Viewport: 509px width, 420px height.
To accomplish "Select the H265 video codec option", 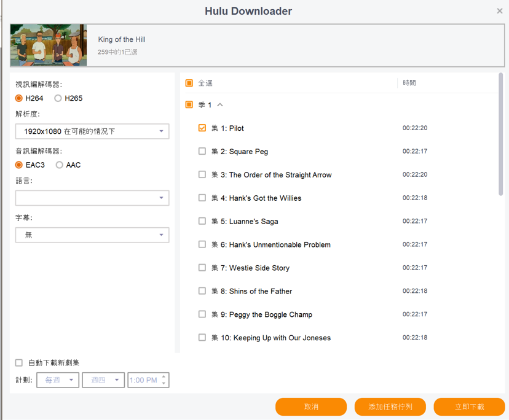I will 58,98.
